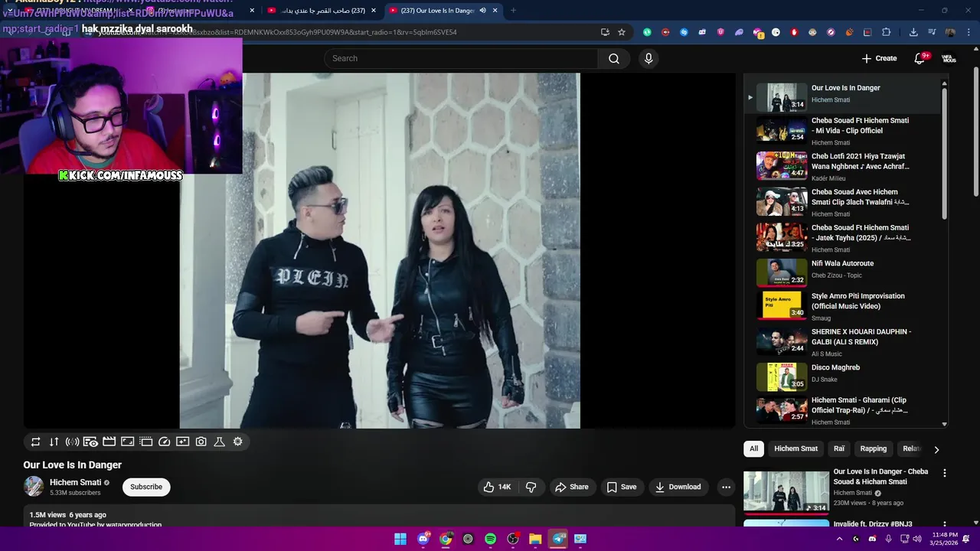Click the video filters sparkle icon
The image size is (980, 551).
[x=183, y=442]
